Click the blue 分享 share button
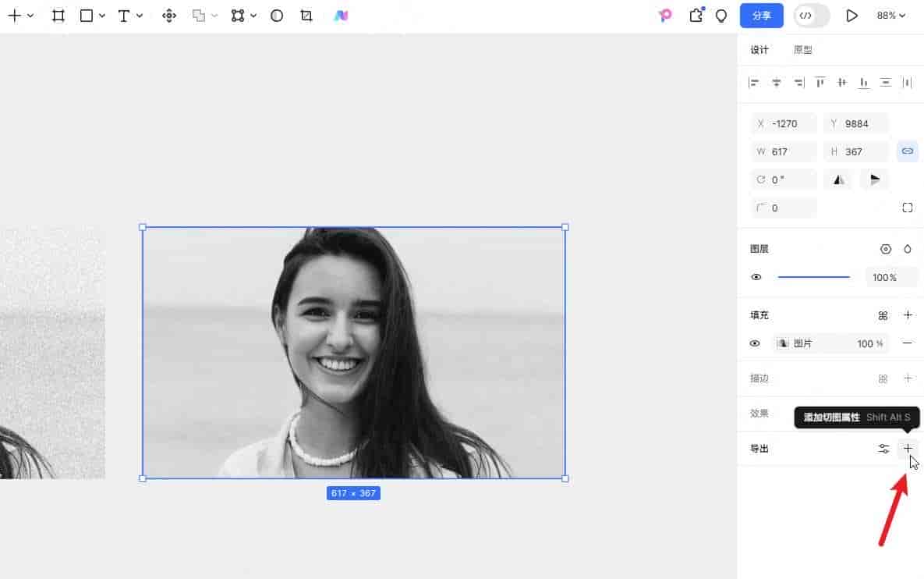Screen dimensions: 924x579 tap(761, 16)
